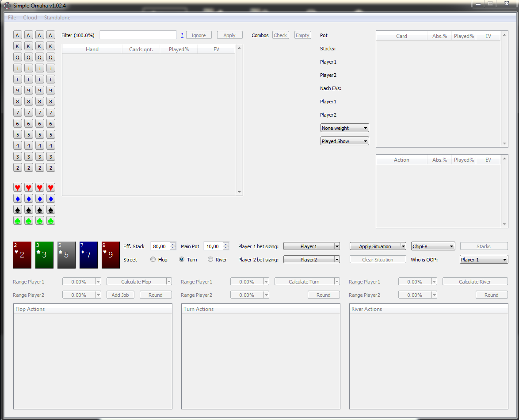The width and height of the screenshot is (519, 420).
Task: Expand the Calculate Flop dropdown arrow
Action: click(x=169, y=282)
